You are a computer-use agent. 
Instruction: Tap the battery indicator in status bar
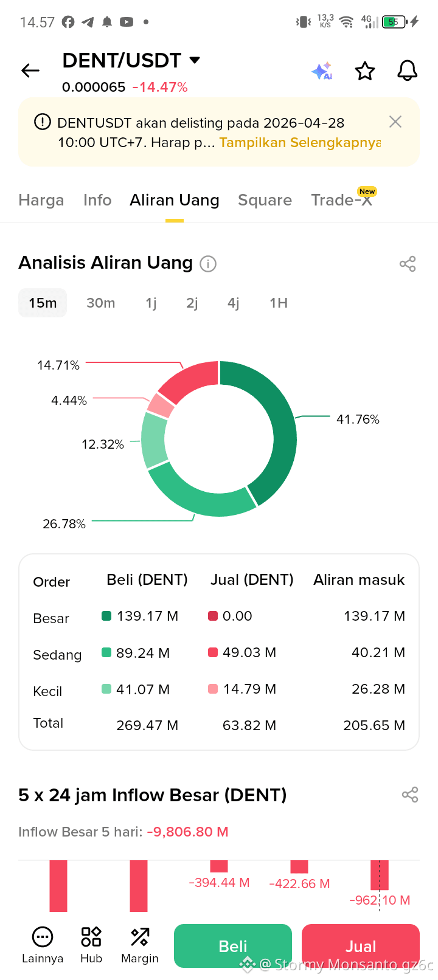point(394,22)
